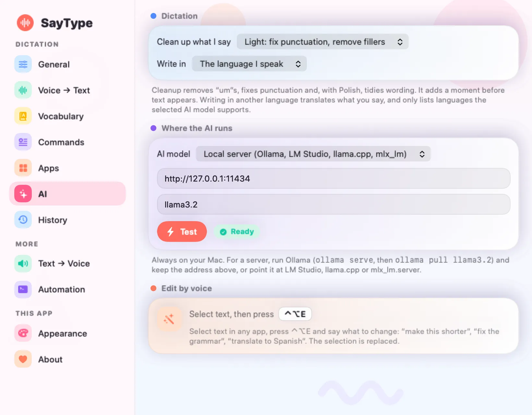Click the MORE sidebar section header
532x415 pixels.
pos(27,244)
